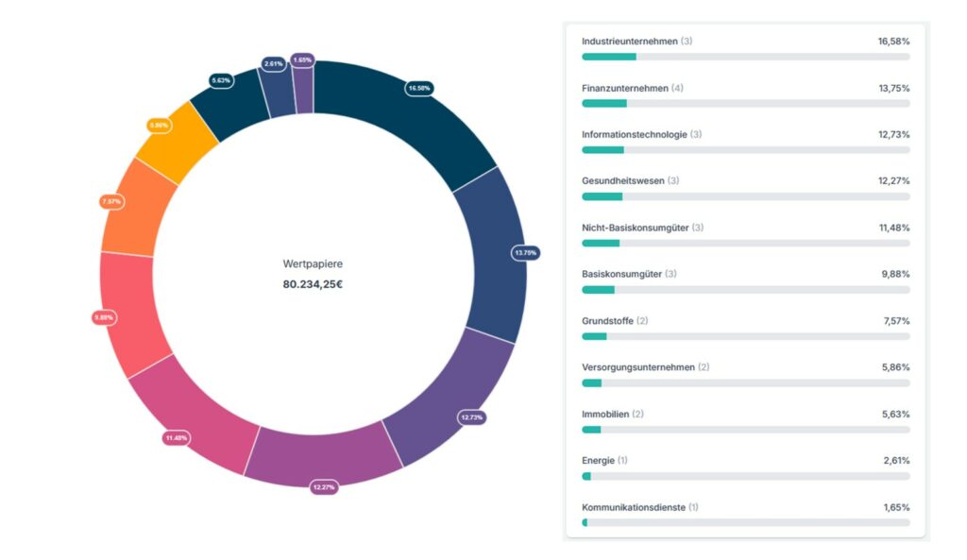Select the Informationstechnologie sector label

[634, 134]
